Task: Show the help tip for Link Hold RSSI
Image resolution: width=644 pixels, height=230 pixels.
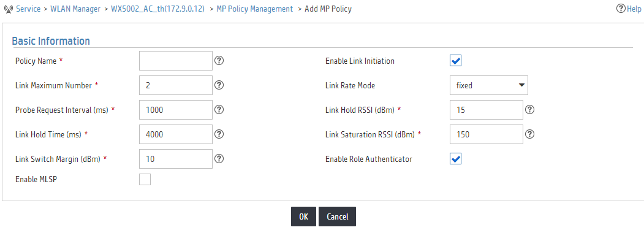Action: click(530, 110)
